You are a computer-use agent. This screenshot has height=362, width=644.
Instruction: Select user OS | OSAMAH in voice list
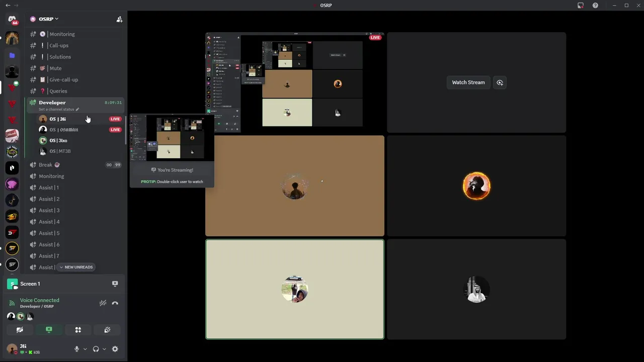(80, 130)
